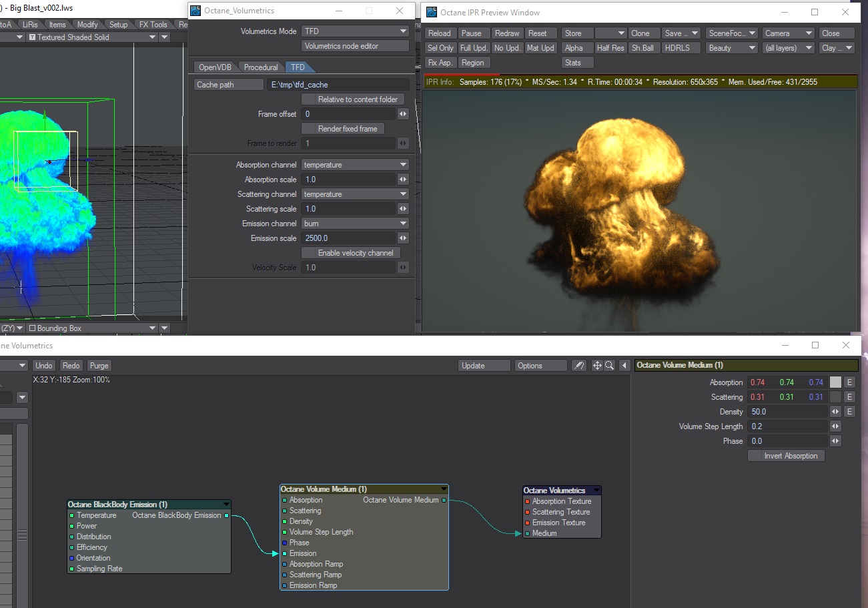Click envelope E button for Absorption

point(849,382)
